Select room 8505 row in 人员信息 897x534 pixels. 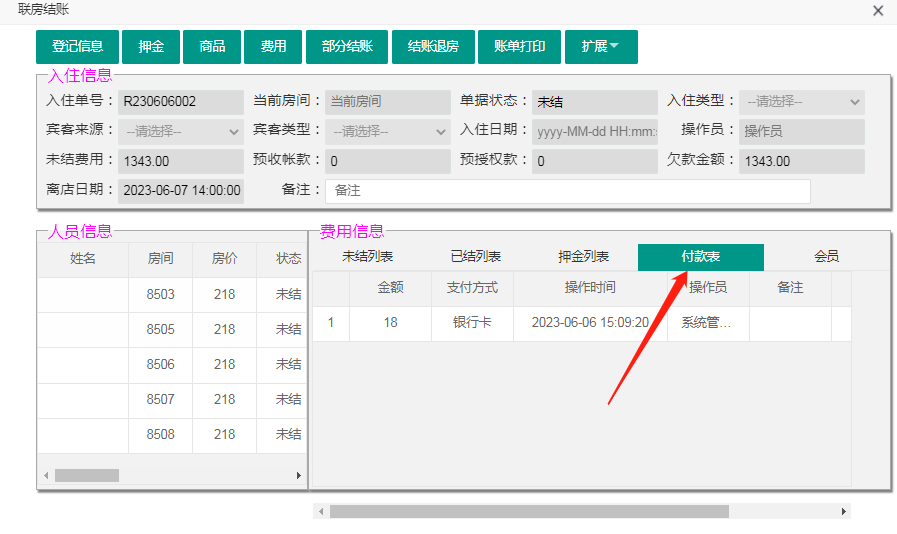(160, 329)
